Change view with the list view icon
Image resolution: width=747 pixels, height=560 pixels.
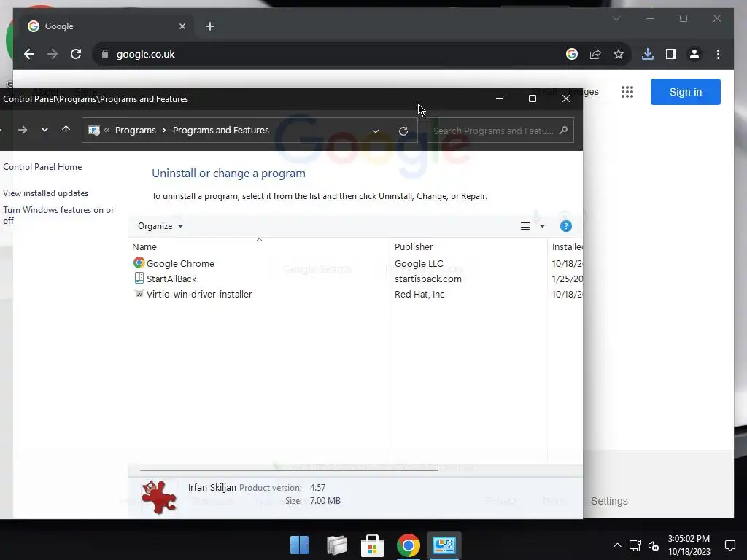coord(525,226)
